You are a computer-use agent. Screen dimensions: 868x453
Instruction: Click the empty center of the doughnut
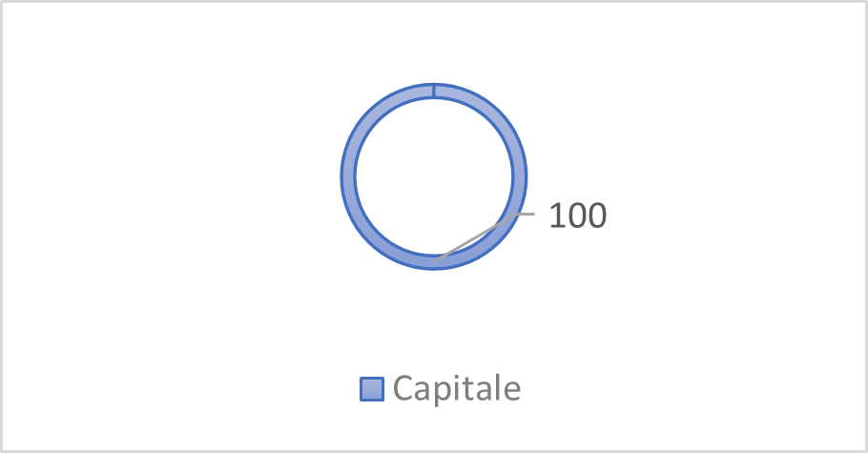point(434,176)
